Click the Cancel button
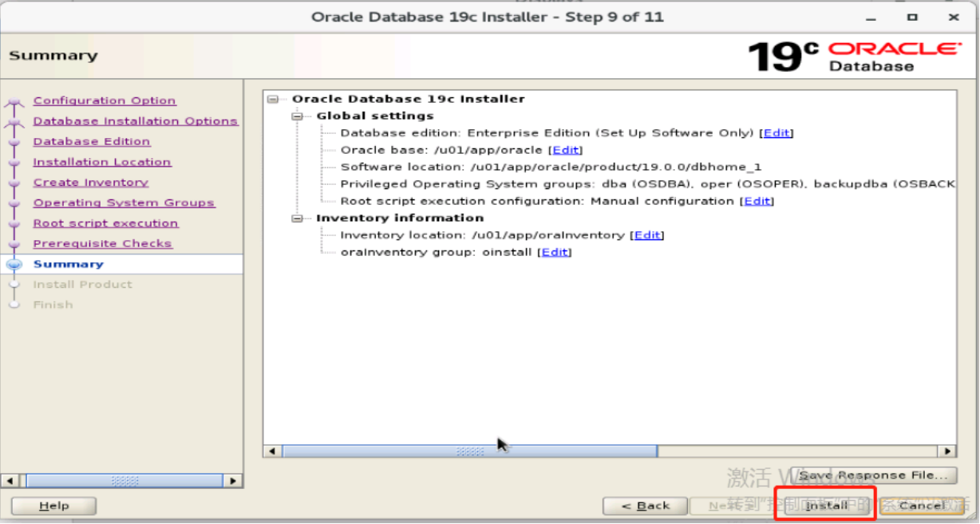 pyautogui.click(x=921, y=506)
